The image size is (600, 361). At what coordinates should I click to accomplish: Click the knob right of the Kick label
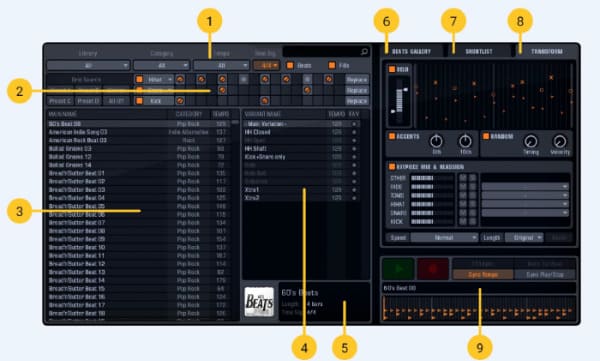coord(179,101)
